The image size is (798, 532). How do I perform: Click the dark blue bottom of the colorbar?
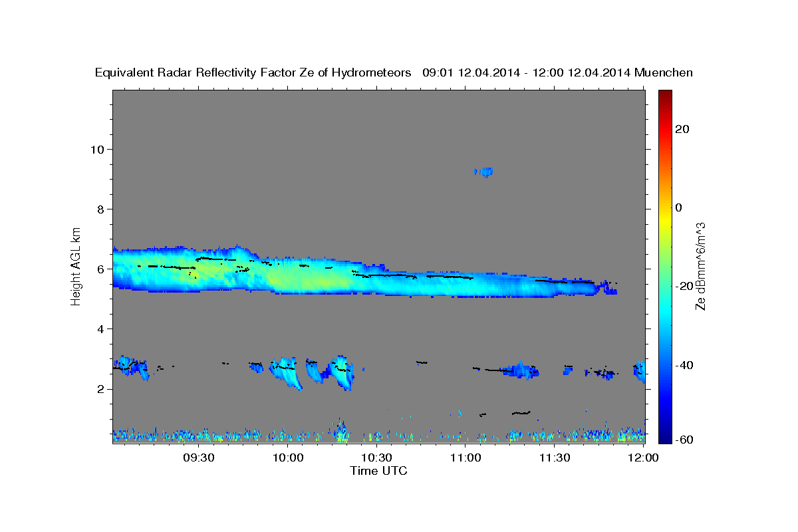tap(664, 436)
